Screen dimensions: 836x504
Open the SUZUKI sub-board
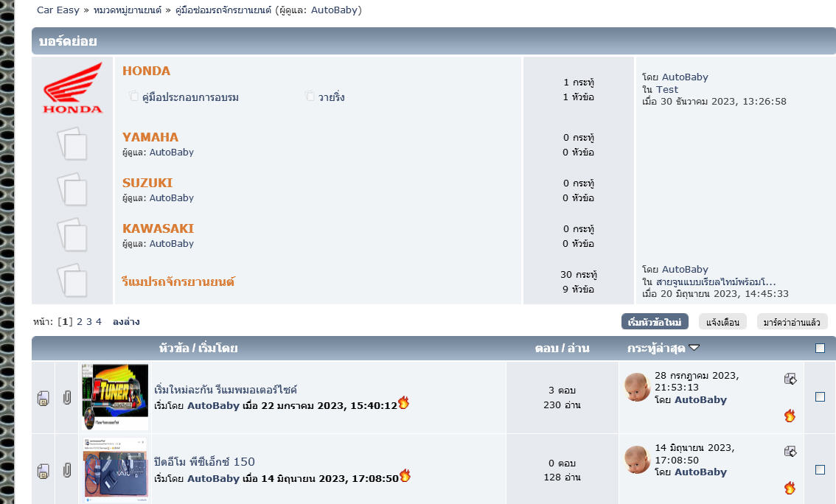point(147,183)
